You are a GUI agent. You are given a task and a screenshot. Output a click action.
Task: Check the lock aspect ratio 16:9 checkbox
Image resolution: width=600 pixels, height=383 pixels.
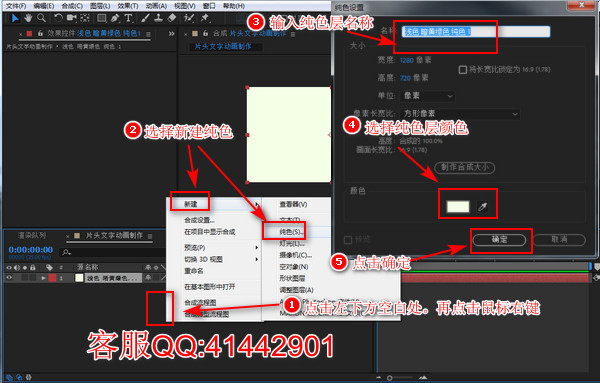[x=463, y=70]
